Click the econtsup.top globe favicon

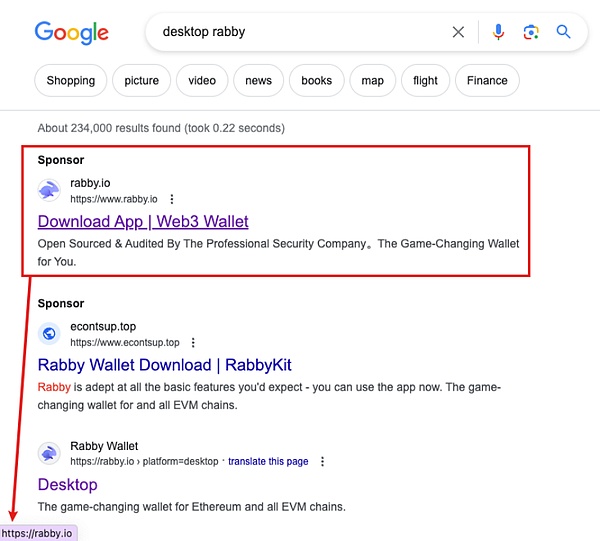(49, 334)
